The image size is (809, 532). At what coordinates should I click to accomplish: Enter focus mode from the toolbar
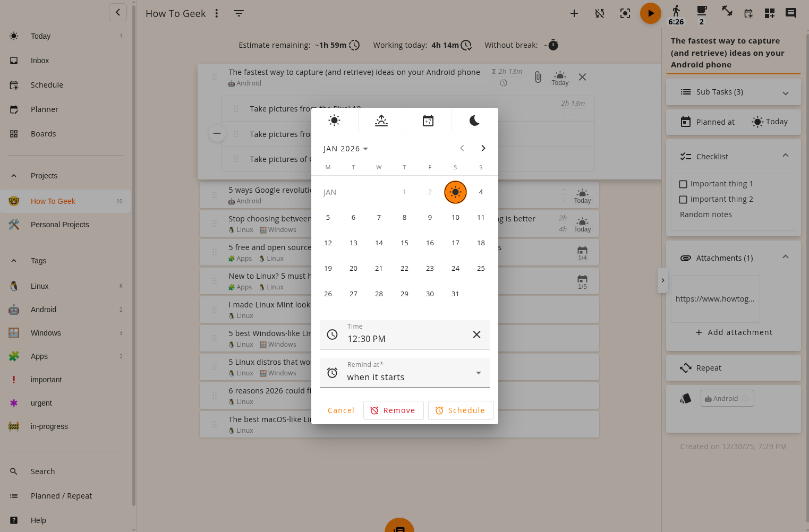(x=625, y=13)
